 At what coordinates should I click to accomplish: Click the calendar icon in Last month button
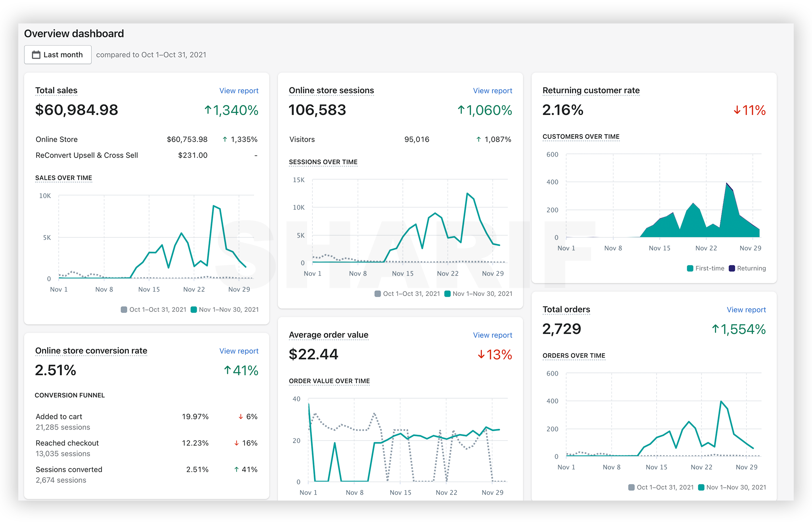(x=36, y=55)
